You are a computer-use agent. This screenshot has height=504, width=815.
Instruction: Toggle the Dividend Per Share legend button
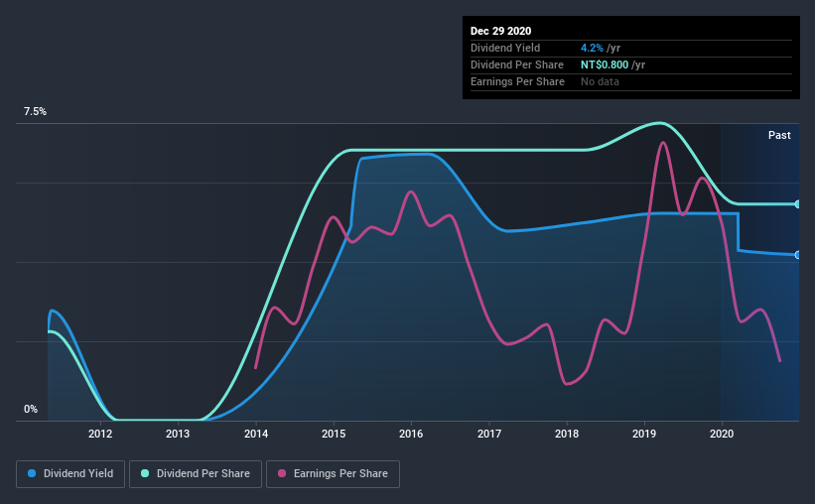tap(196, 474)
